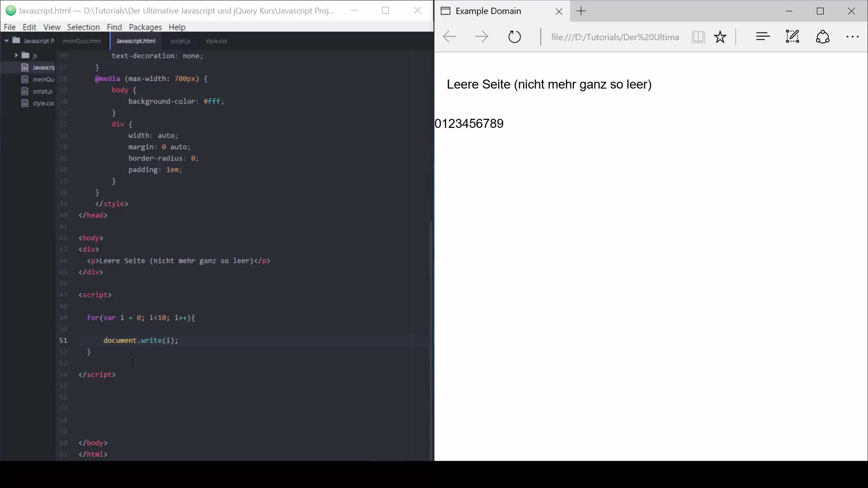868x488 pixels.
Task: Open Edge More actions menu
Action: pyautogui.click(x=853, y=37)
